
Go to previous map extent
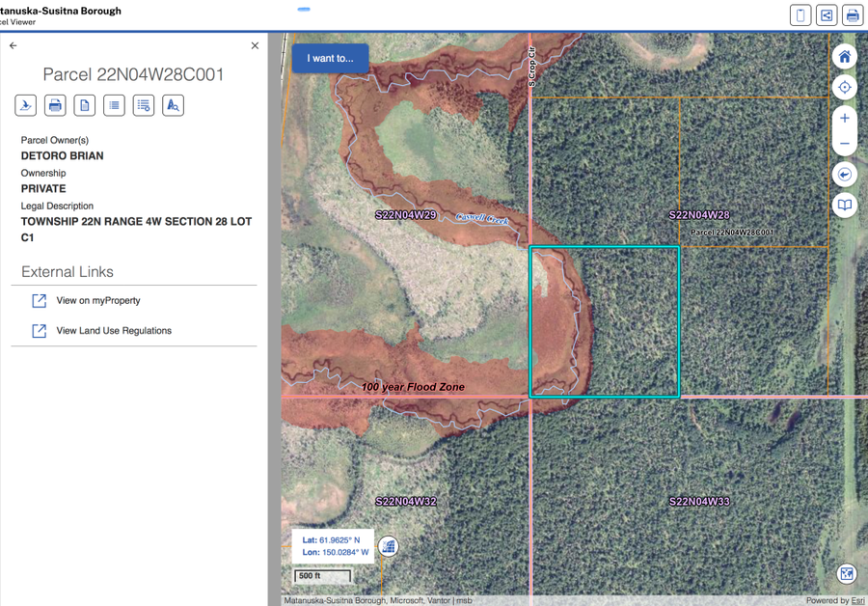point(844,175)
